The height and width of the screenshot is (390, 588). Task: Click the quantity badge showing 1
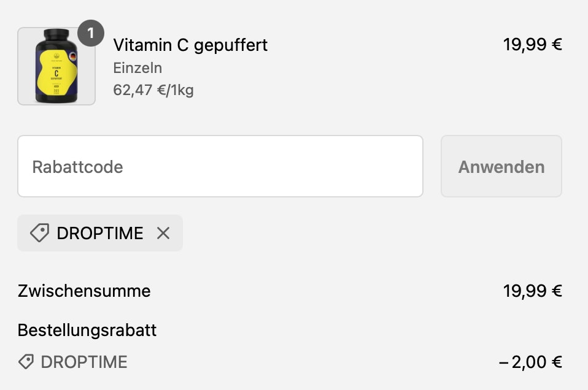(91, 33)
